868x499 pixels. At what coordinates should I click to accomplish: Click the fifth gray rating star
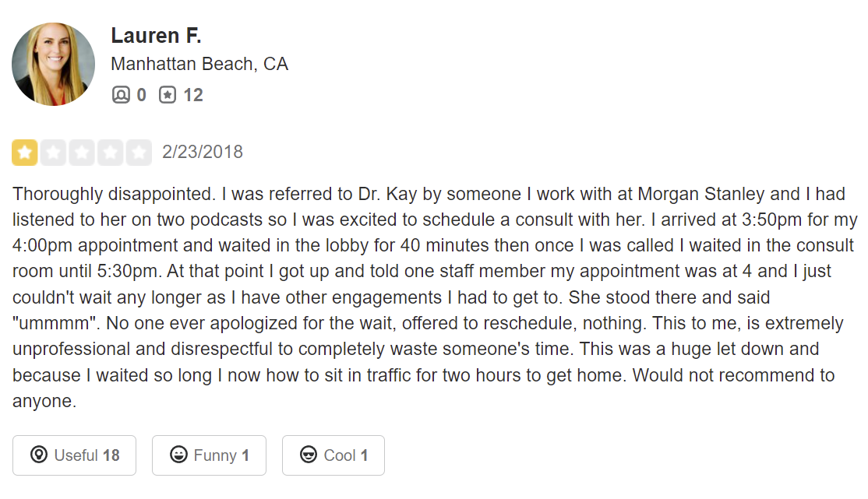[139, 153]
